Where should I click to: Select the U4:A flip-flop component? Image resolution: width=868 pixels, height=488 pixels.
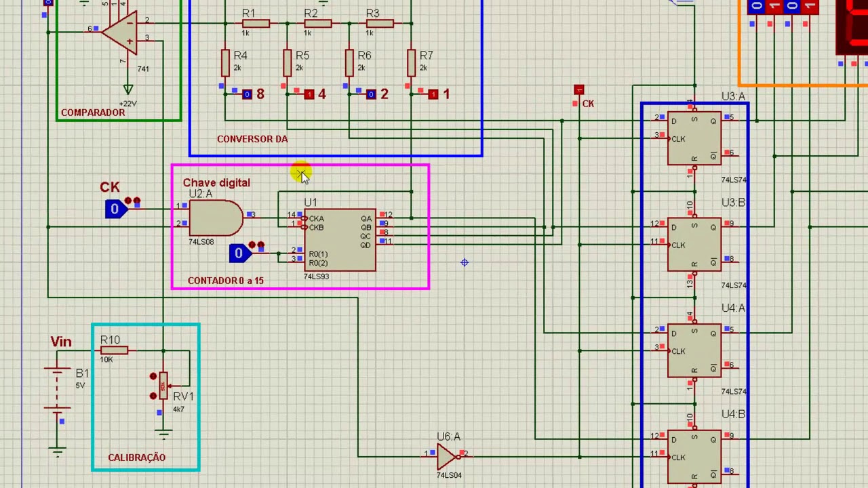tap(694, 350)
